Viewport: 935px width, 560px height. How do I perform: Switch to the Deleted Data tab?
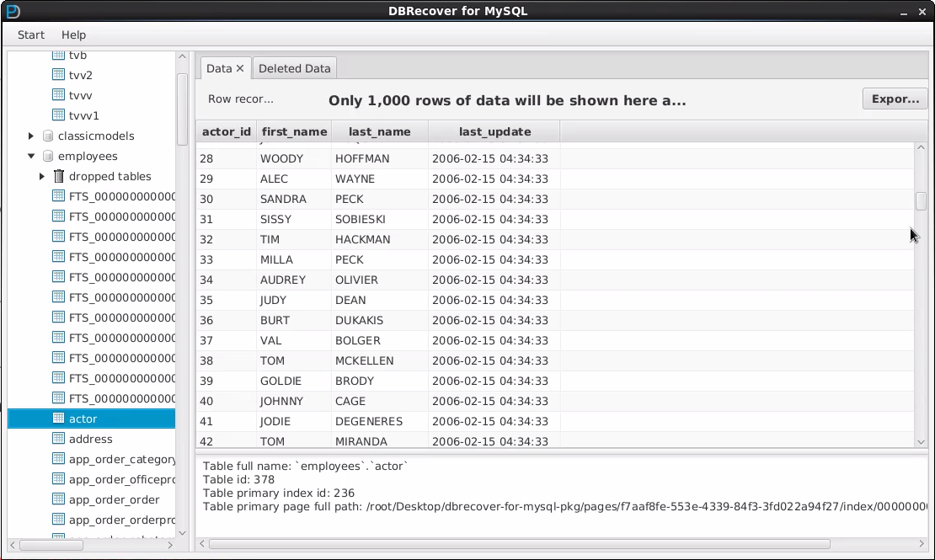point(294,68)
